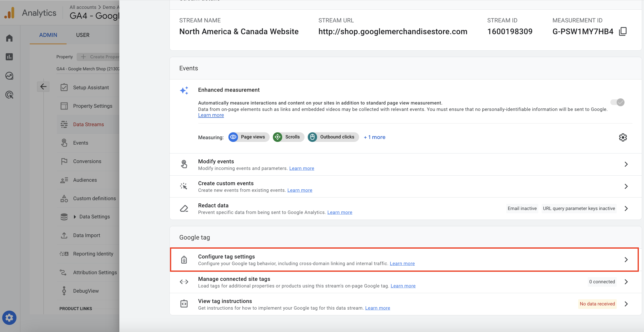The height and width of the screenshot is (332, 644).
Task: Open Learn more link for connected site tags
Action: [x=403, y=286]
